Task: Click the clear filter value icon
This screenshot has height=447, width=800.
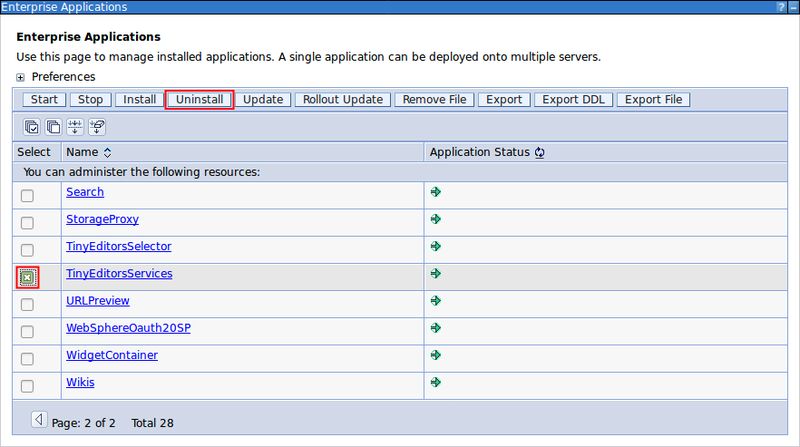Action: point(97,127)
